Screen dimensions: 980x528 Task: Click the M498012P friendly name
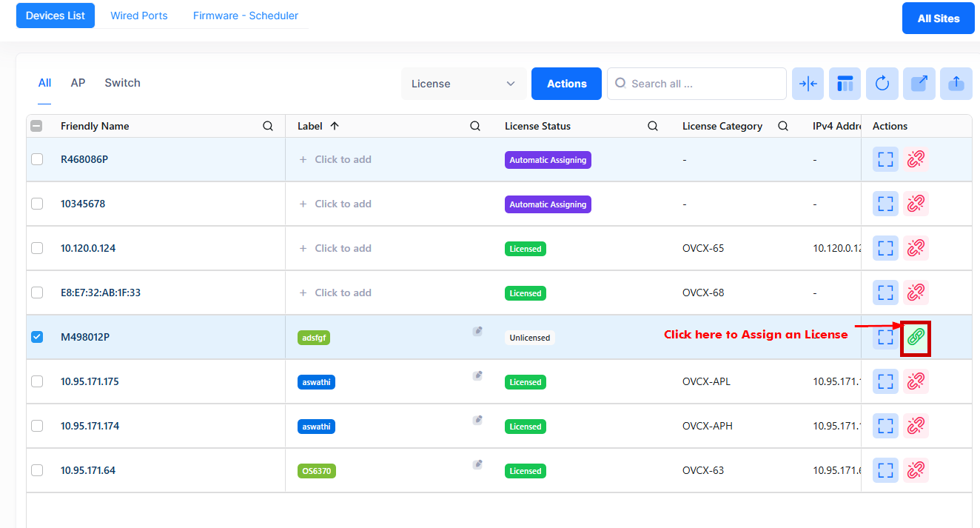[85, 337]
